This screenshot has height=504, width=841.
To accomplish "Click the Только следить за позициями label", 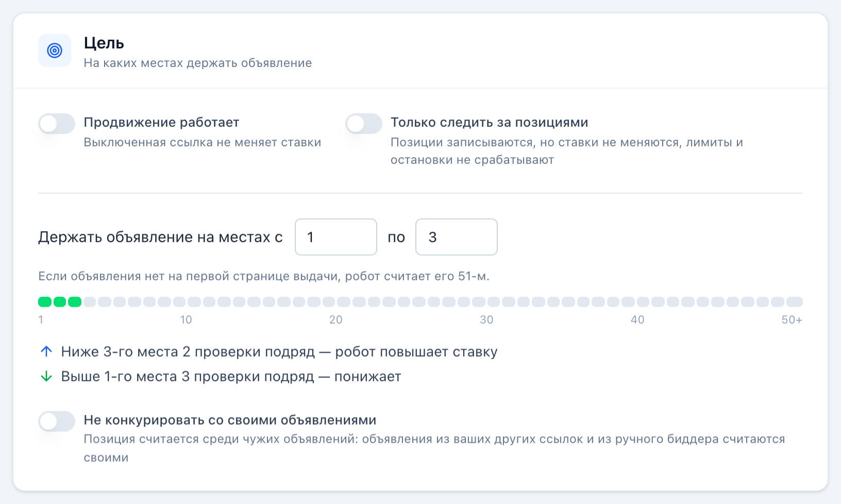I will click(490, 122).
